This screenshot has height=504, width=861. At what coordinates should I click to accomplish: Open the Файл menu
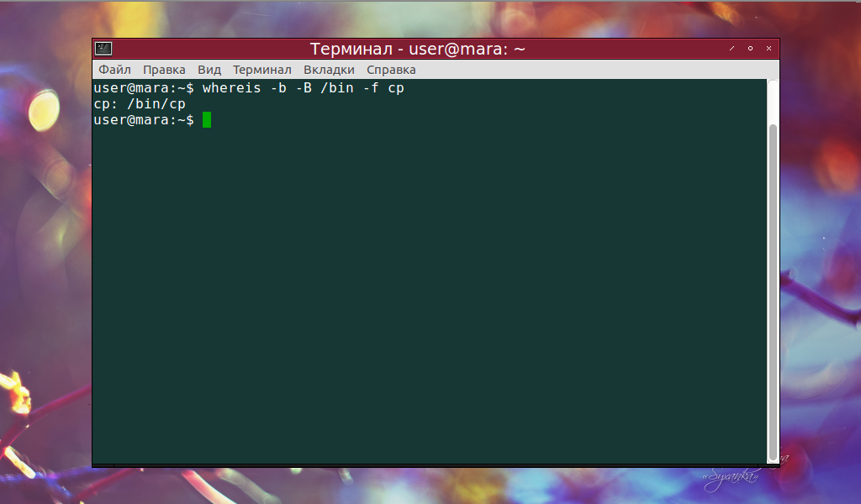coord(114,70)
